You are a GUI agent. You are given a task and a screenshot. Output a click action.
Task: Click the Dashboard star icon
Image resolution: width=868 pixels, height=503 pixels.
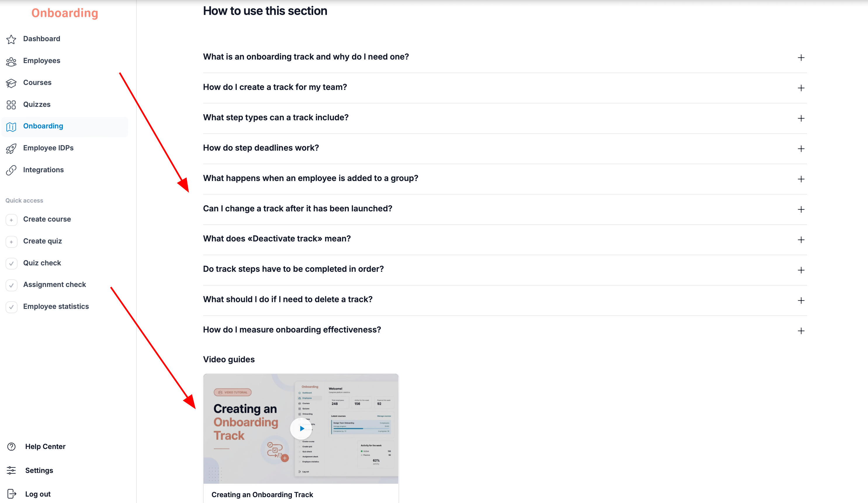click(11, 39)
